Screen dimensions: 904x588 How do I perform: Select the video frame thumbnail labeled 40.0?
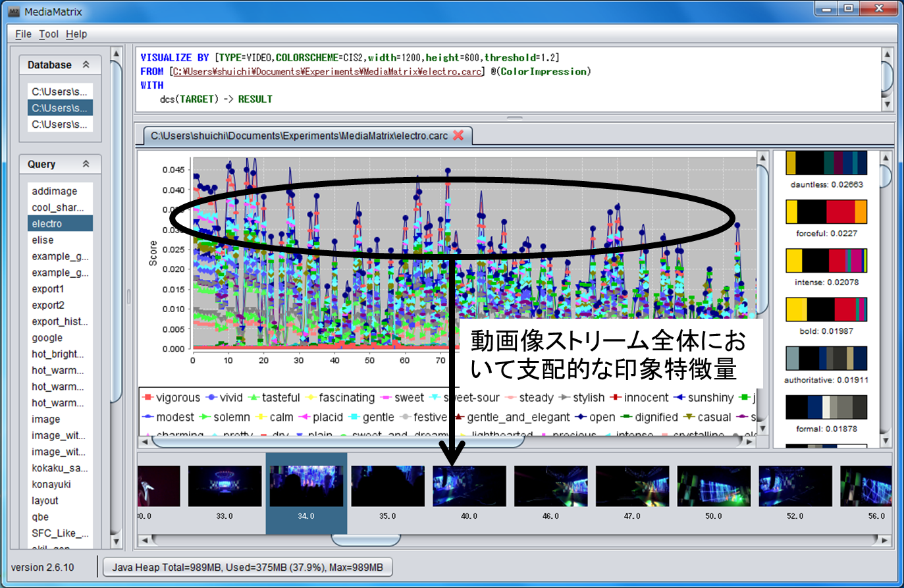469,487
